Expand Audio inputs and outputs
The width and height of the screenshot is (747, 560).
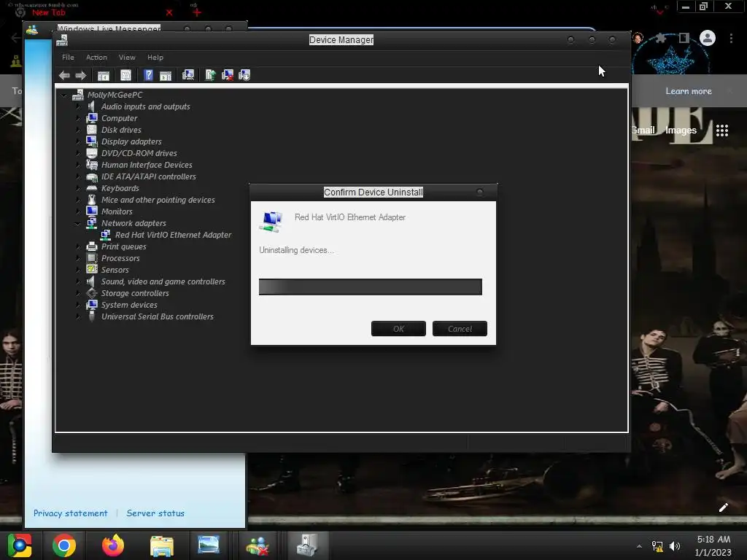(78, 106)
